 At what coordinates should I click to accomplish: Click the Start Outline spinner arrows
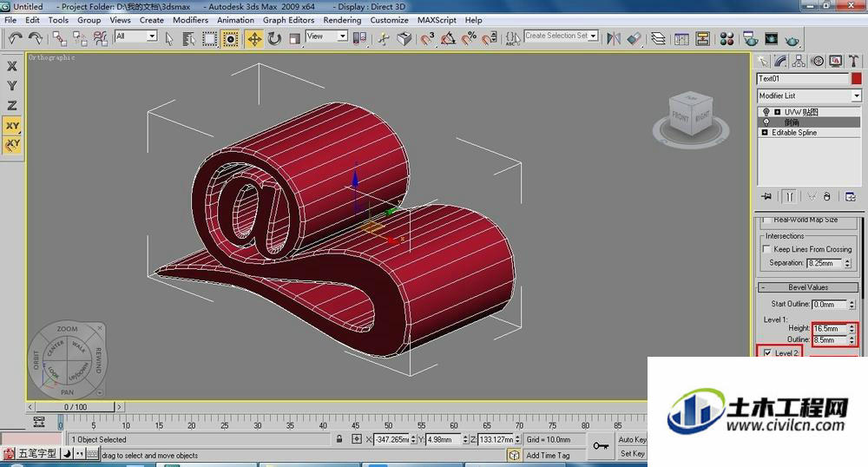click(x=852, y=305)
